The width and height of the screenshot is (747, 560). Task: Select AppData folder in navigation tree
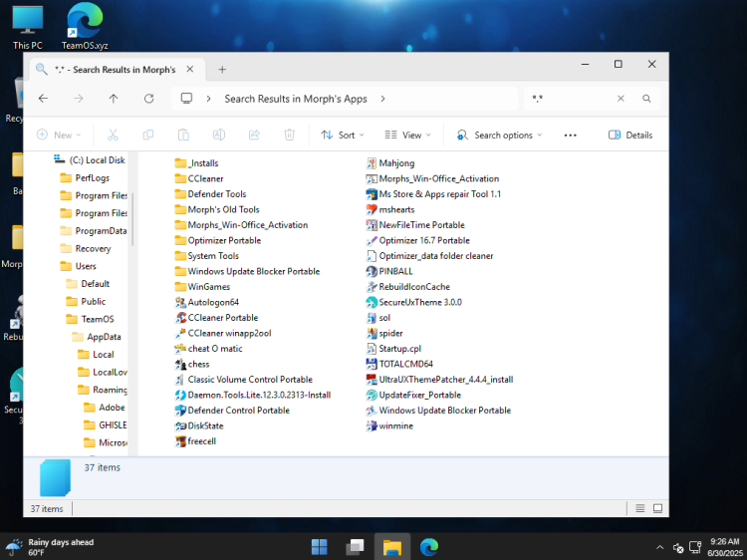click(x=97, y=337)
